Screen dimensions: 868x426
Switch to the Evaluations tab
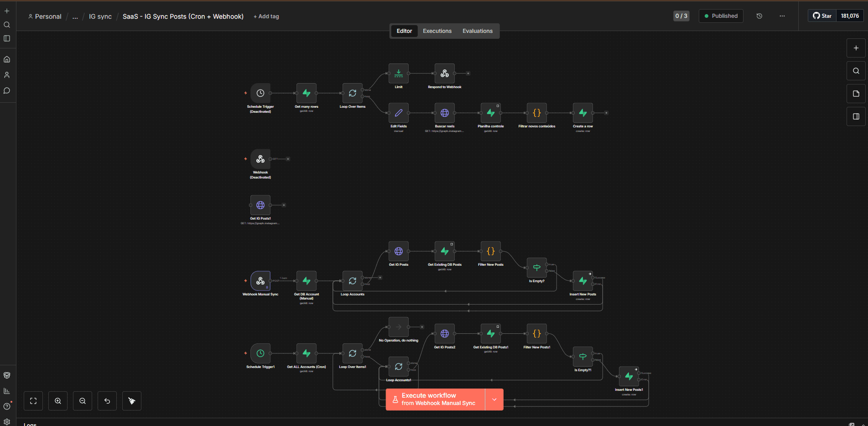click(477, 31)
